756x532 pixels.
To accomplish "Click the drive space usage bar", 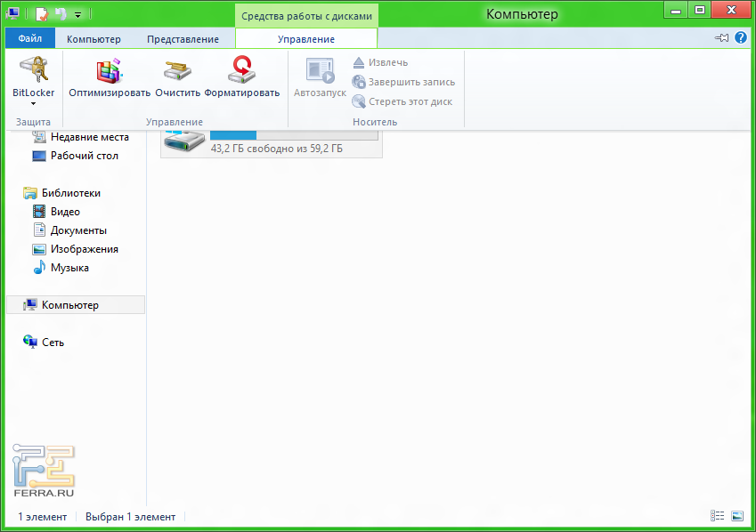I will point(294,135).
